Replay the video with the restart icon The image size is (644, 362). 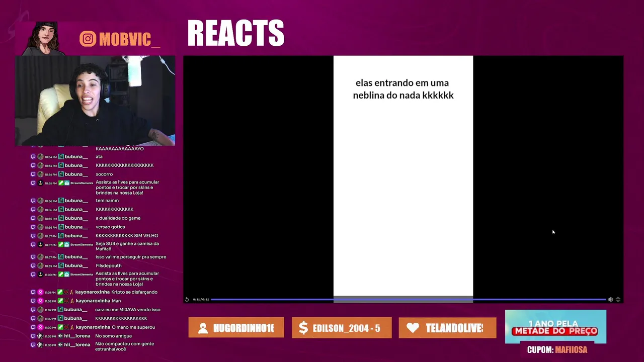tap(187, 299)
